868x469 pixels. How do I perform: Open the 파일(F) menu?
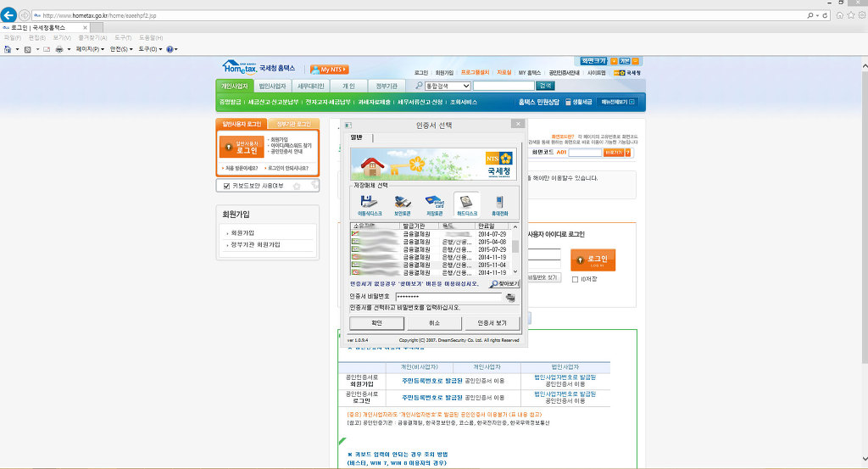pos(13,37)
